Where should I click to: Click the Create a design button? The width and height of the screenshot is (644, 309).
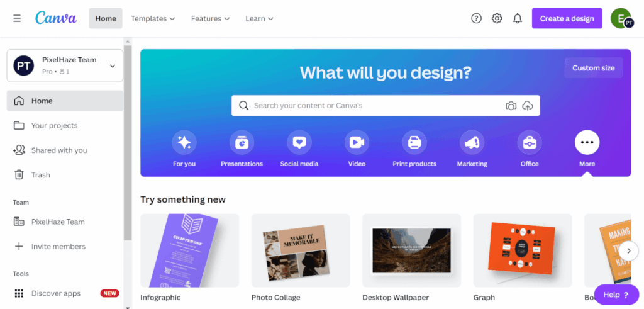(x=567, y=18)
